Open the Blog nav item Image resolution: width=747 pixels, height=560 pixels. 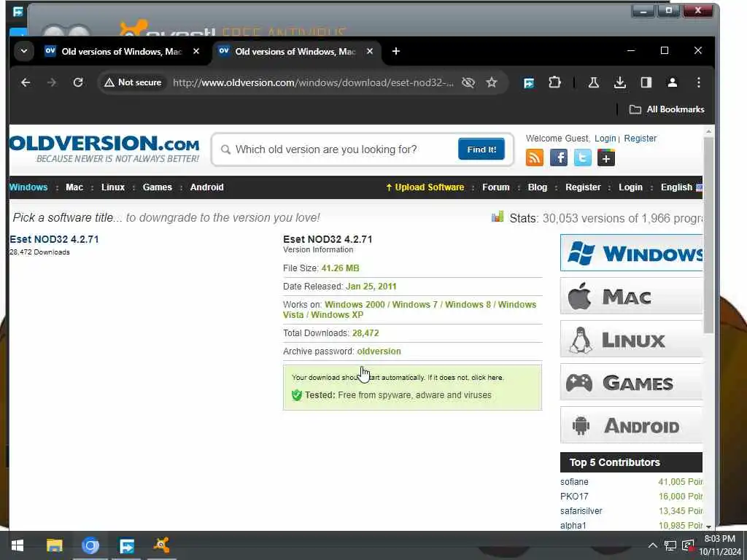pos(538,187)
